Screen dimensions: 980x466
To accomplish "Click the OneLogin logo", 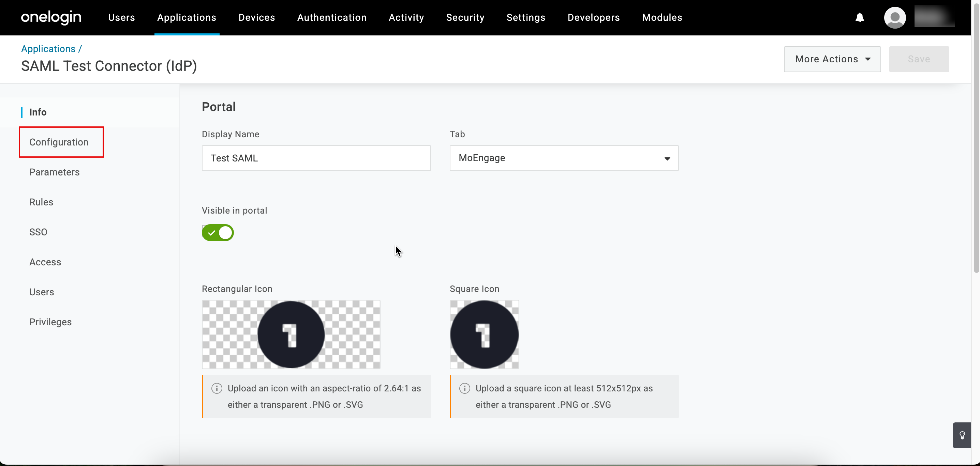I will coord(51,17).
